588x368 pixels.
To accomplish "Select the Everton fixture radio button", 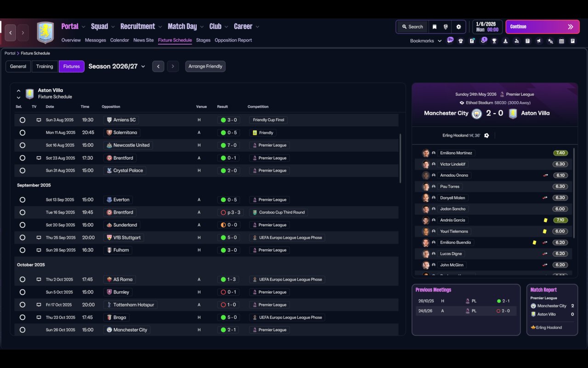I will coord(23,200).
